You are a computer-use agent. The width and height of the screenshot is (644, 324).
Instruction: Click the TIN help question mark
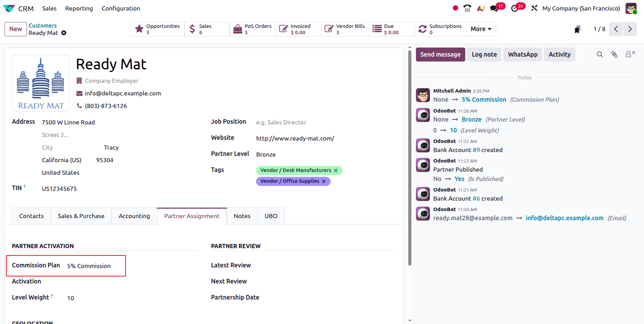click(x=24, y=187)
